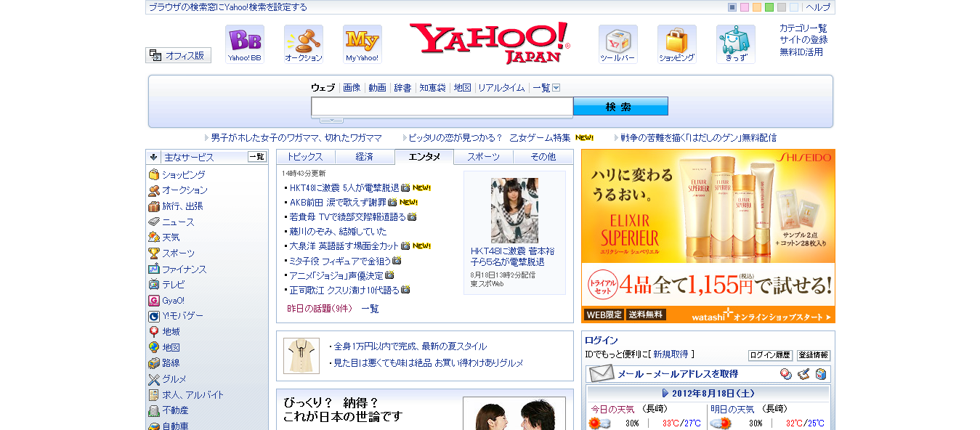This screenshot has height=430, width=980.
Task: Click the ログイン履歴 button
Action: click(770, 355)
